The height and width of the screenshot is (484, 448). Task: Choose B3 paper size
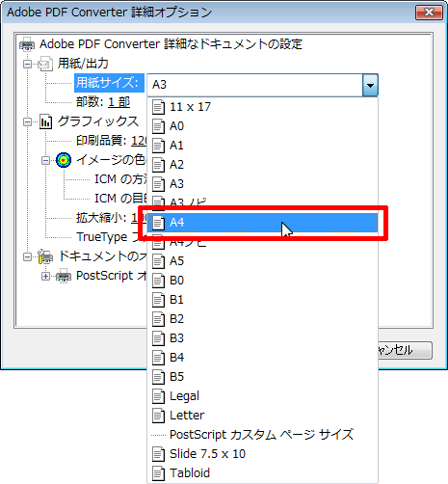(x=262, y=338)
